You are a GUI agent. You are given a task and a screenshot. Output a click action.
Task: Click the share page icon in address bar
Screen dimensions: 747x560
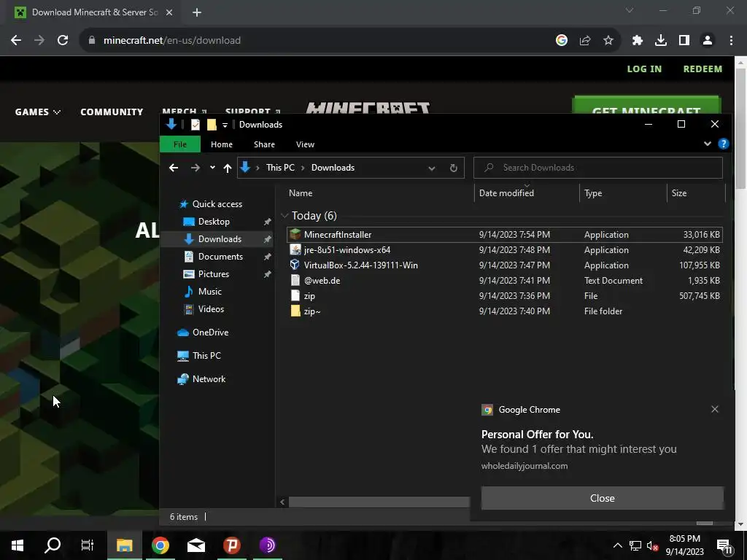(585, 41)
